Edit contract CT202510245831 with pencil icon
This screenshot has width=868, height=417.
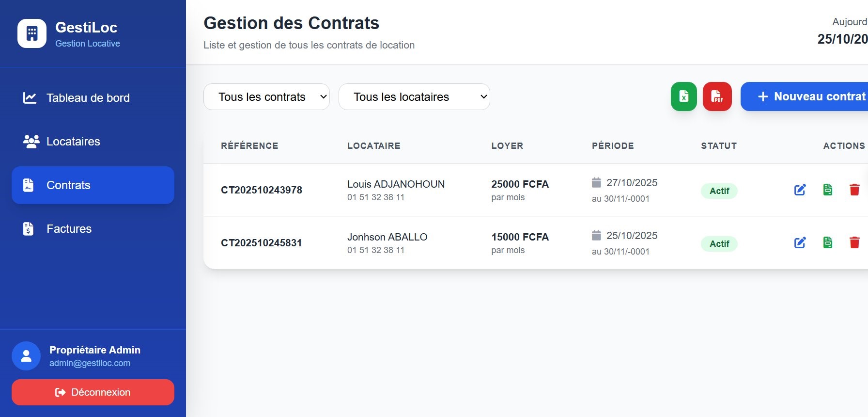point(800,242)
